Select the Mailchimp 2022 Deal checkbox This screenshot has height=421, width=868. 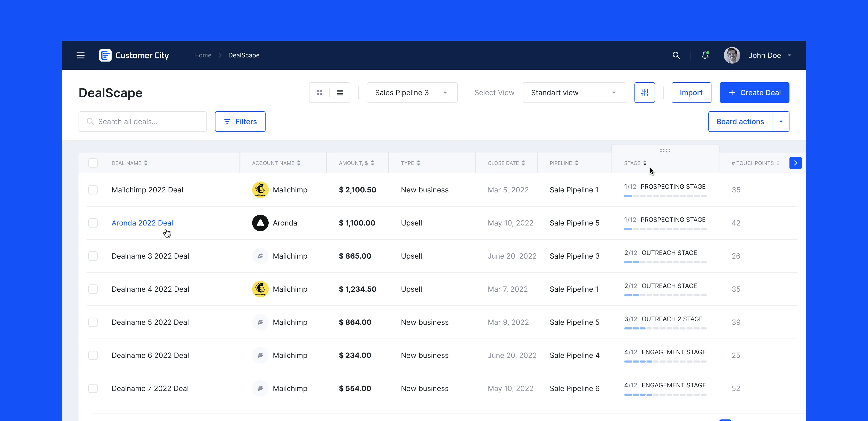pyautogui.click(x=93, y=190)
